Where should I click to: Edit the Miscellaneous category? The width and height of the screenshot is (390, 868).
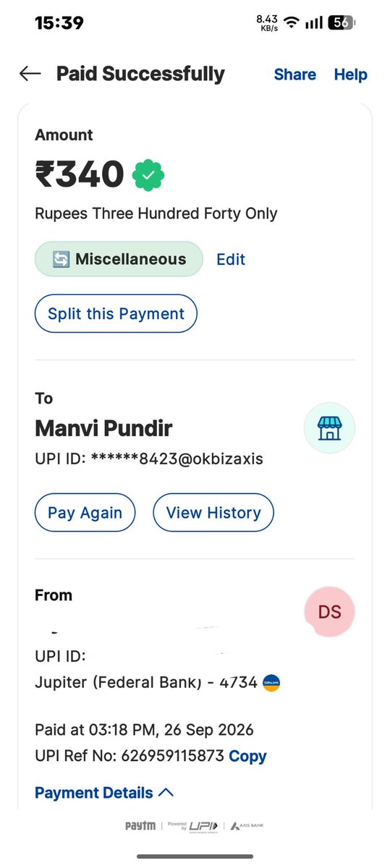tap(231, 259)
